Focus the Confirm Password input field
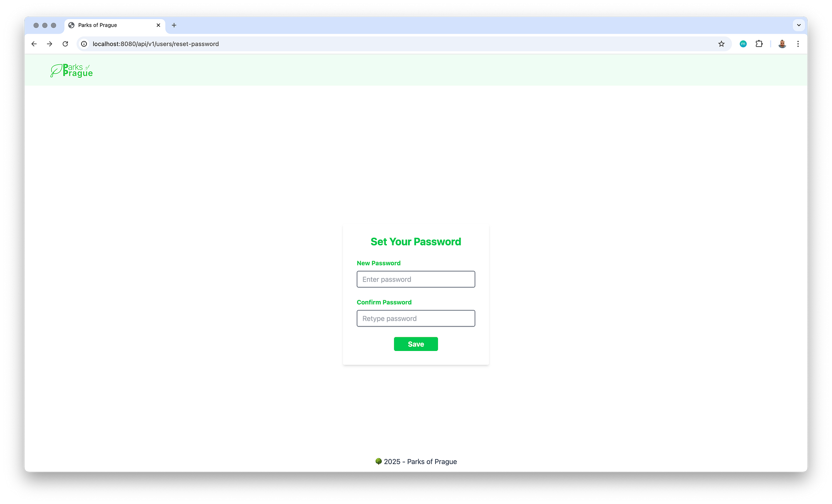 [x=416, y=318]
